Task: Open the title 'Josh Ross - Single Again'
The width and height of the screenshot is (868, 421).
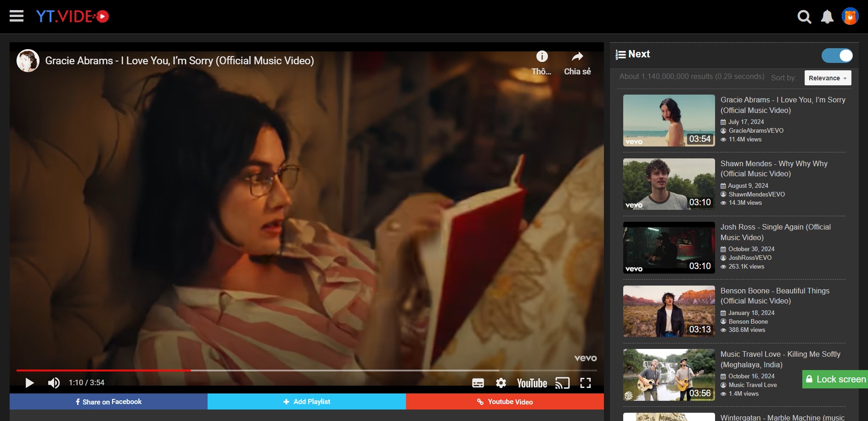Action: coord(775,232)
